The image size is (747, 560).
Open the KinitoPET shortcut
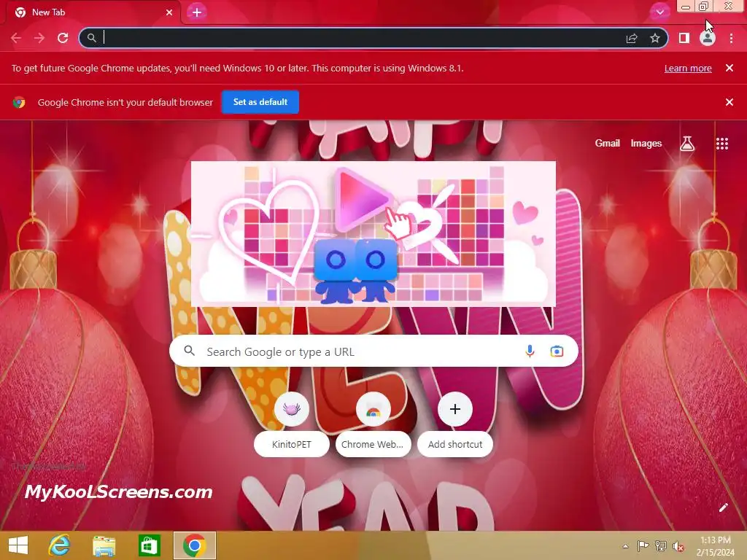point(292,424)
